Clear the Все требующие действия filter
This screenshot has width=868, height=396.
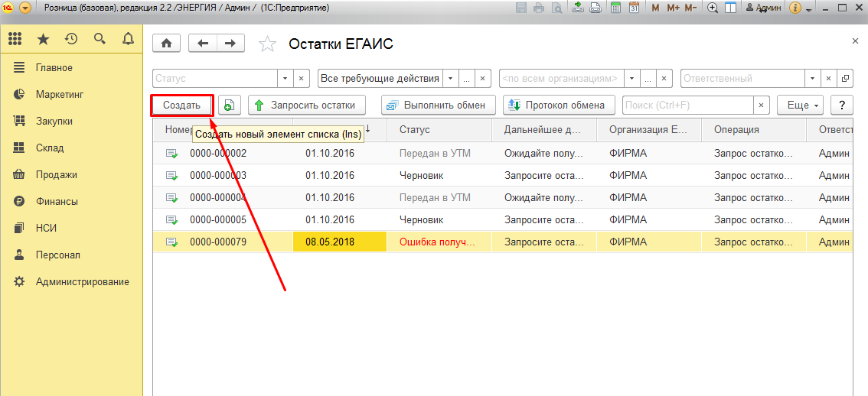coord(483,79)
